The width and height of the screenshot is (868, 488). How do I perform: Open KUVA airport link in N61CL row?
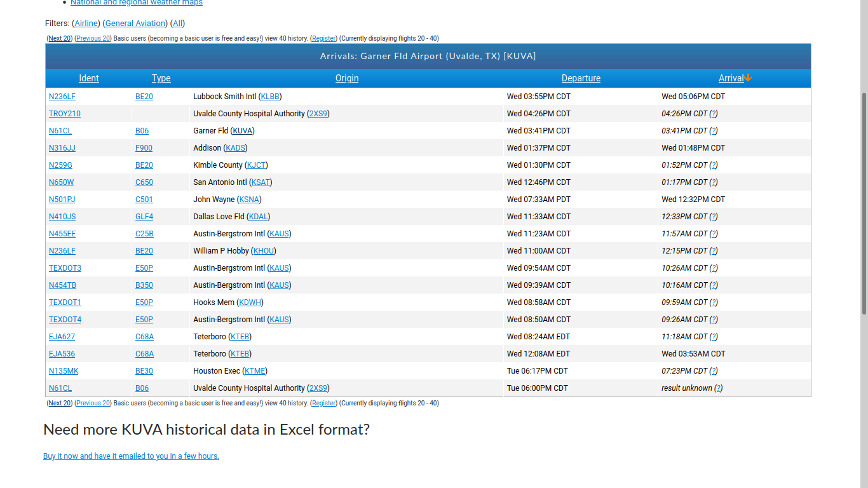tap(242, 131)
